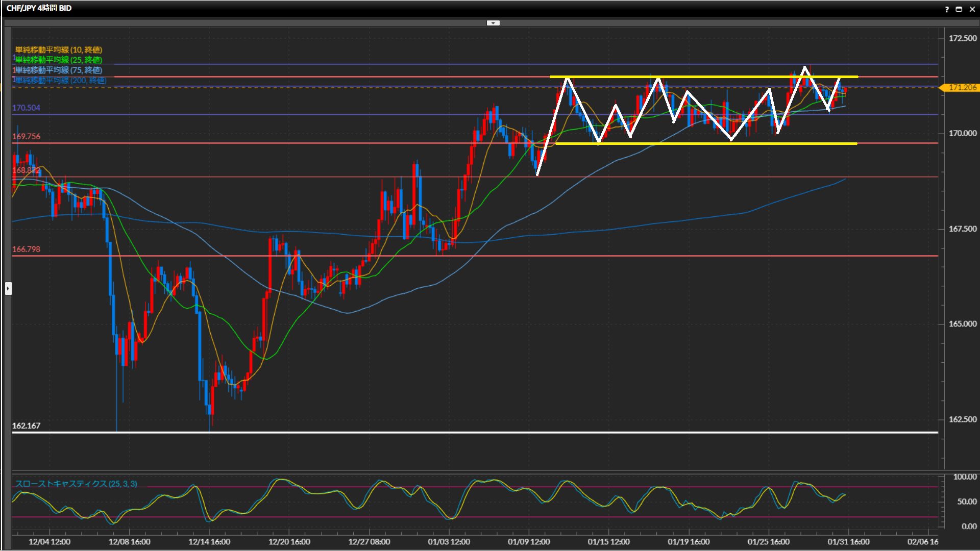Close the CHF/JPY chart window
The image size is (980, 551).
(x=972, y=9)
